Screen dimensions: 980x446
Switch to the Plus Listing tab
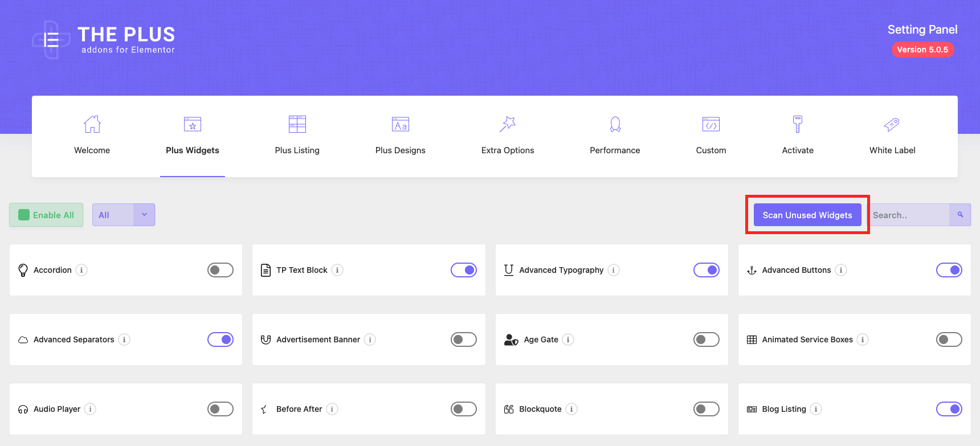tap(297, 137)
